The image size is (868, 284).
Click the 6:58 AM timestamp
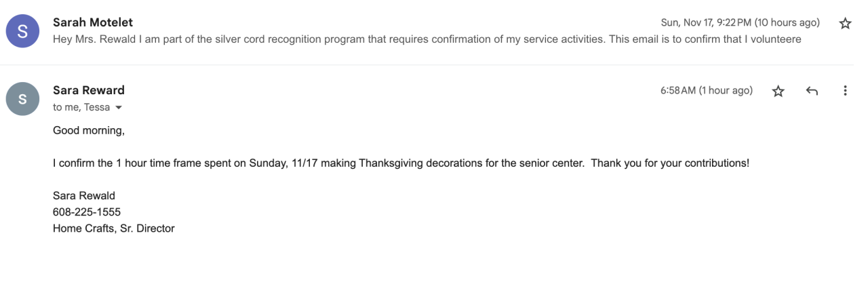706,91
